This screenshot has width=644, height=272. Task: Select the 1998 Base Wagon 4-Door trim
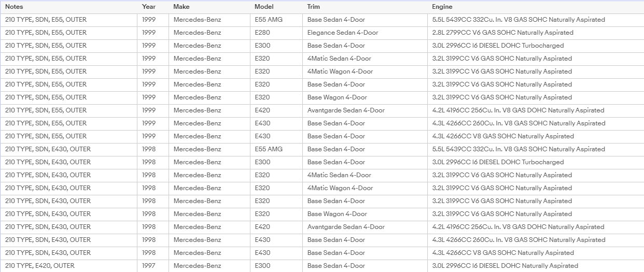(x=365, y=214)
